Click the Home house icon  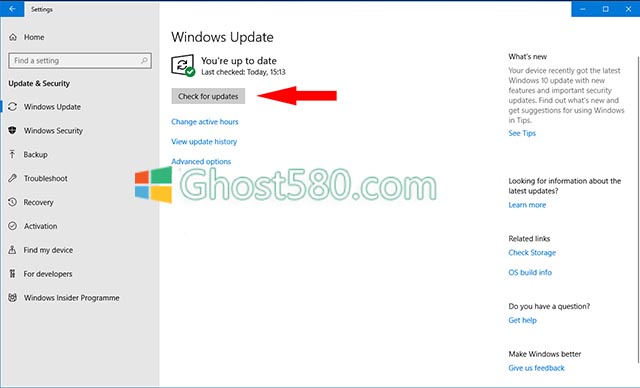13,37
